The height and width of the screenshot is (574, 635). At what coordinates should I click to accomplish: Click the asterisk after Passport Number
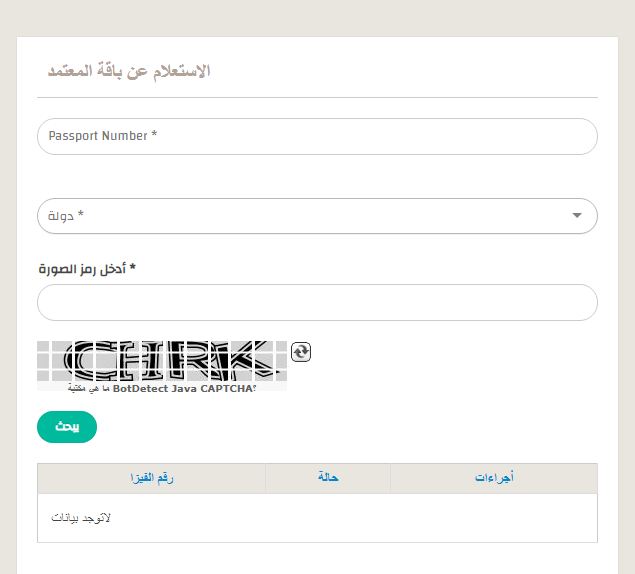[x=155, y=136]
